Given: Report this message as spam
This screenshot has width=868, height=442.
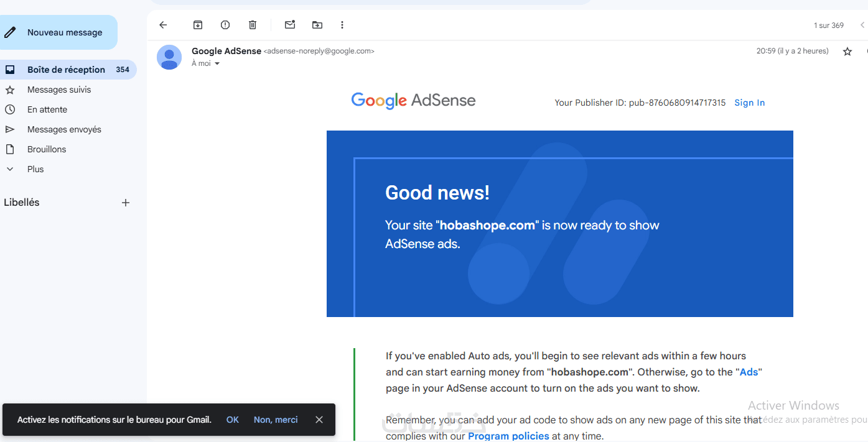Looking at the screenshot, I should 225,25.
